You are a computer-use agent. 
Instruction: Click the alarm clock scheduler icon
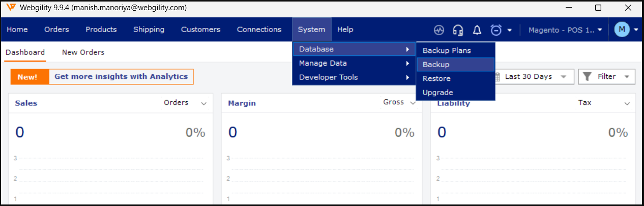pos(496,30)
